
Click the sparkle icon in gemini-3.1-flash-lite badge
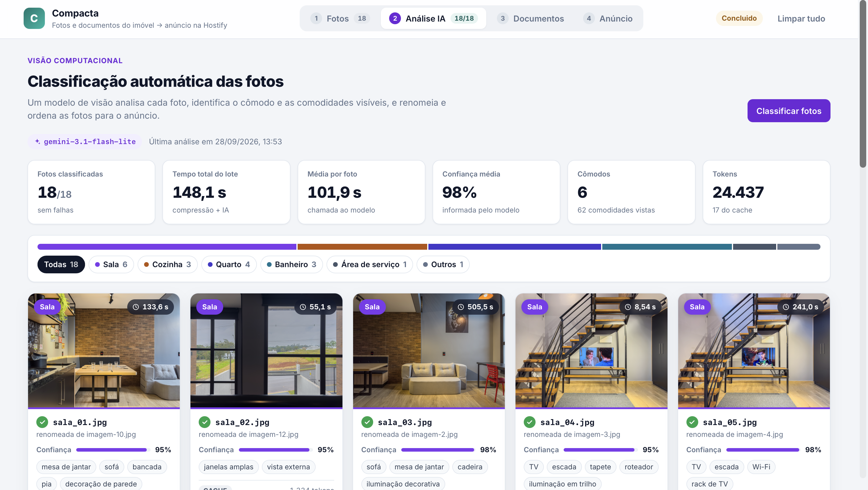38,142
